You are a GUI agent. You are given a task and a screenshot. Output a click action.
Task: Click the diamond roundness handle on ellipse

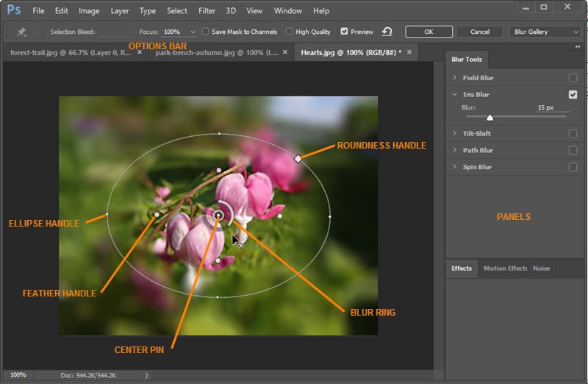[298, 159]
